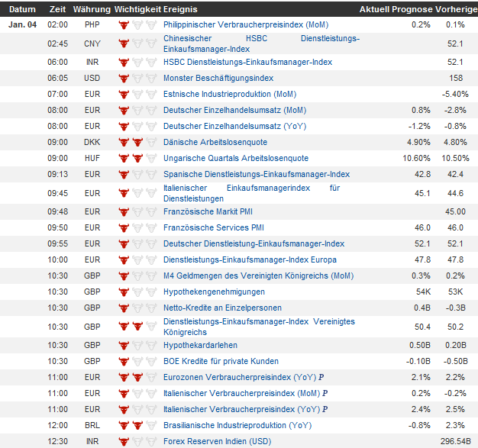This screenshot has width=478, height=448.
Task: Open Ungarische Quartals Arbeitslosenquote link
Action: click(236, 158)
